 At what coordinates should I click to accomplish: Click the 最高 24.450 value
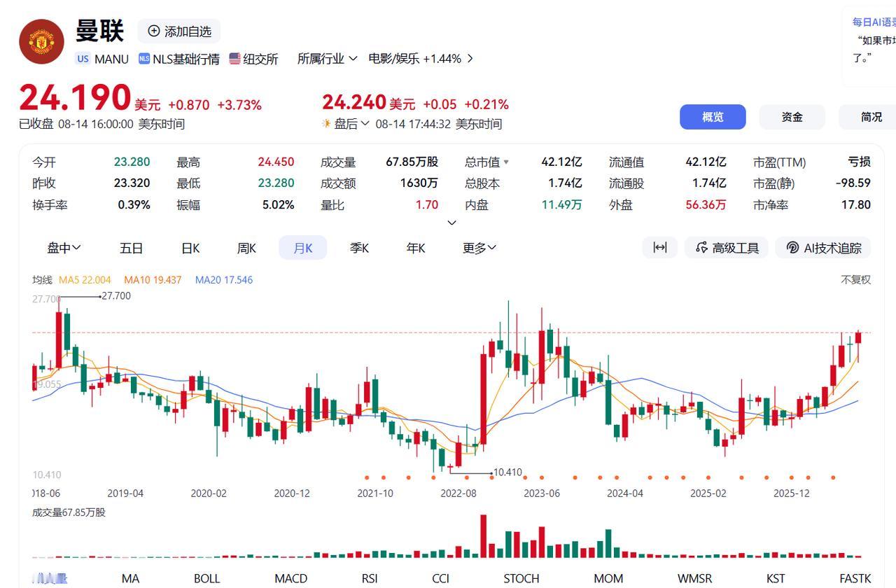(x=276, y=162)
